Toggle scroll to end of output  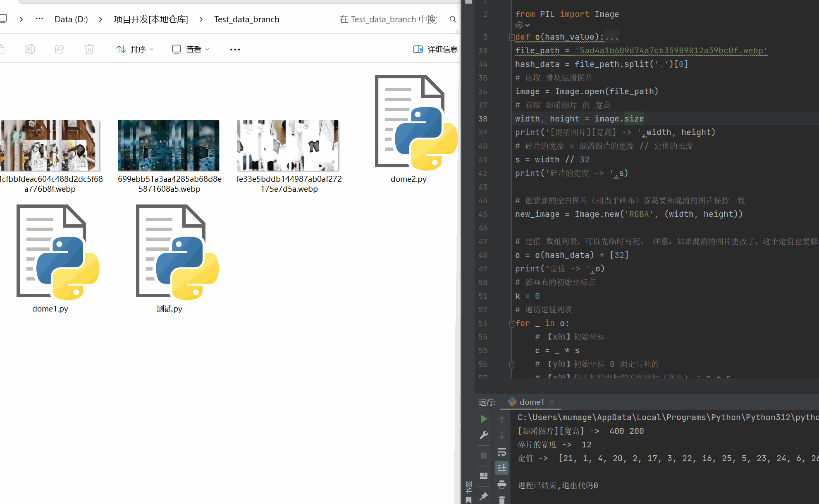[x=502, y=468]
